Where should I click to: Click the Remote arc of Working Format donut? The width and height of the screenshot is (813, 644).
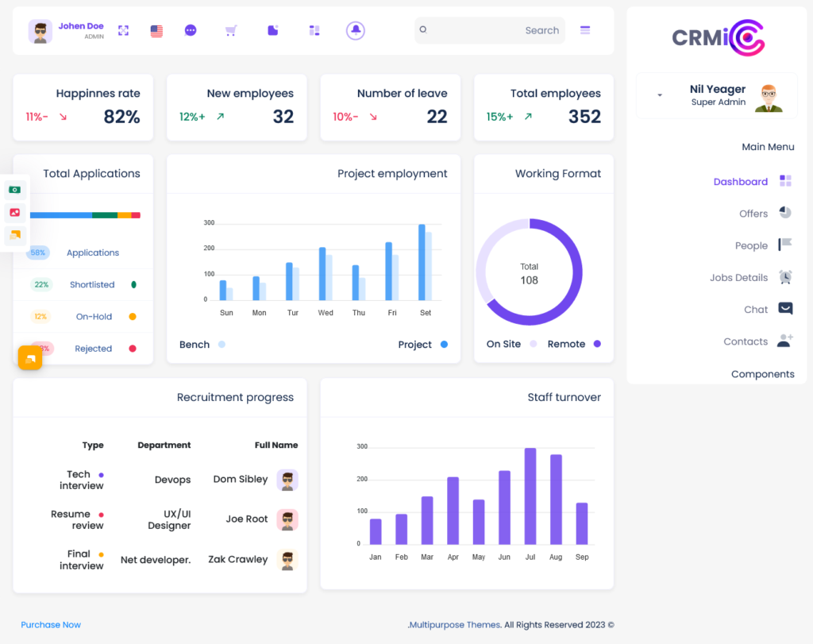(x=577, y=272)
